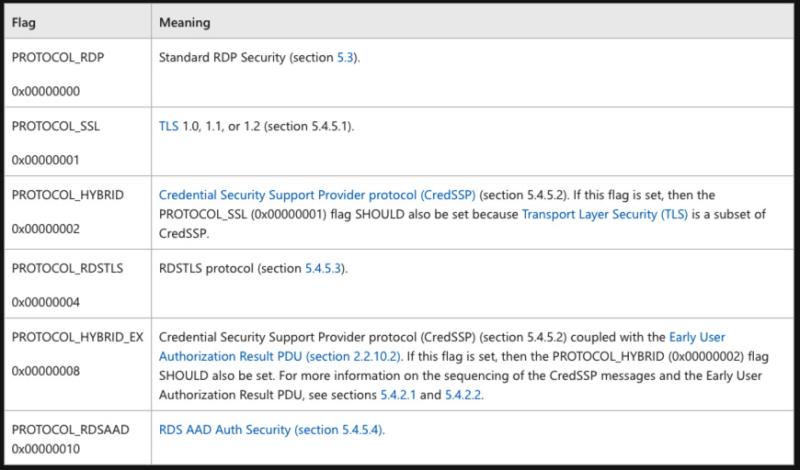Click the 0x00000008 flag value
The width and height of the screenshot is (800, 470).
46,371
